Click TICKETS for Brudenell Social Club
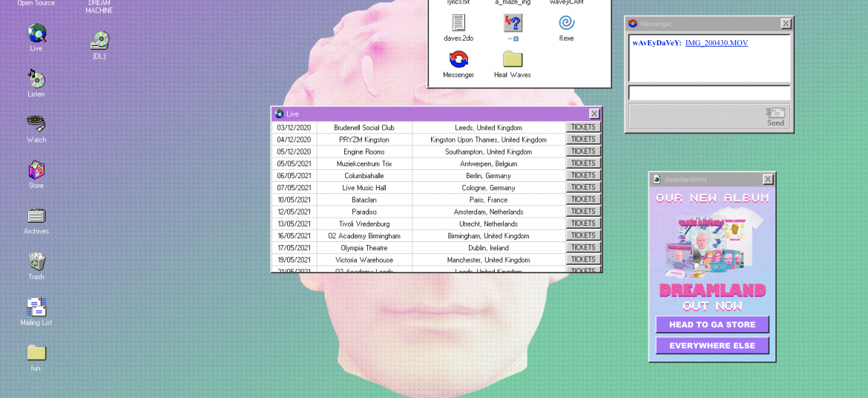Image resolution: width=868 pixels, height=398 pixels. (x=583, y=127)
